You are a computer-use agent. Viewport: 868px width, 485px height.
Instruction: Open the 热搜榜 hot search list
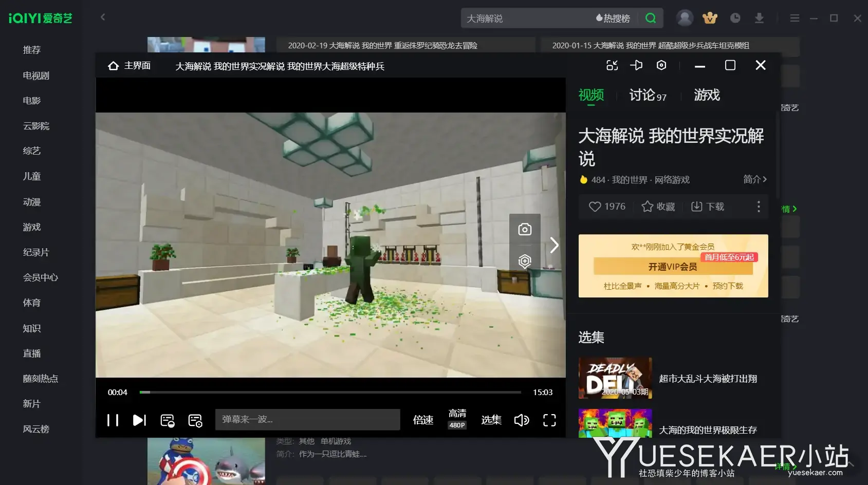(x=613, y=18)
